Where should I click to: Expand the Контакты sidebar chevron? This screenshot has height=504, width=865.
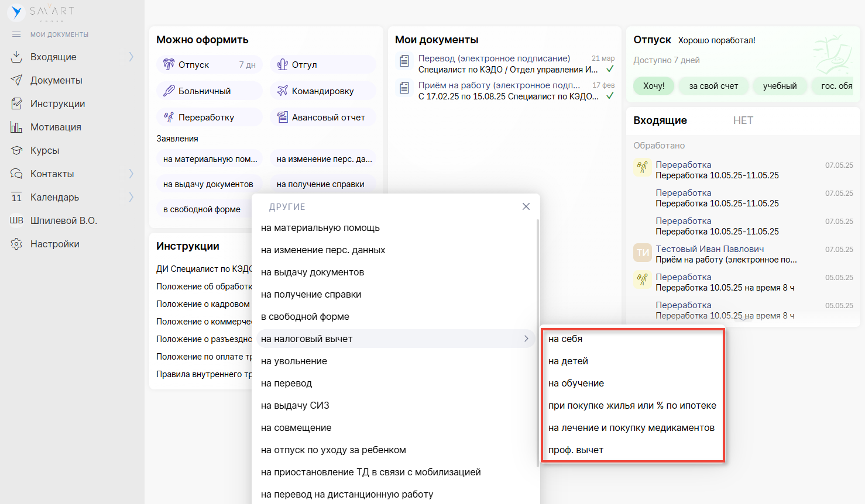[x=131, y=174]
